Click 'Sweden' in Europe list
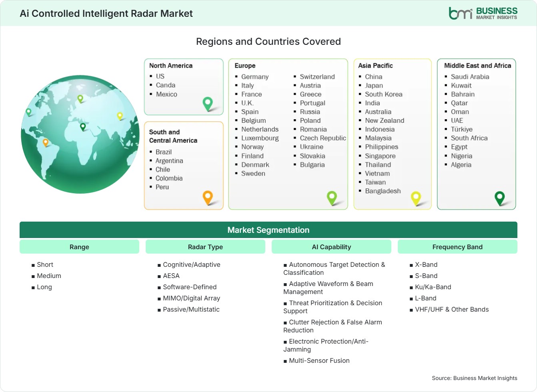 (x=253, y=174)
